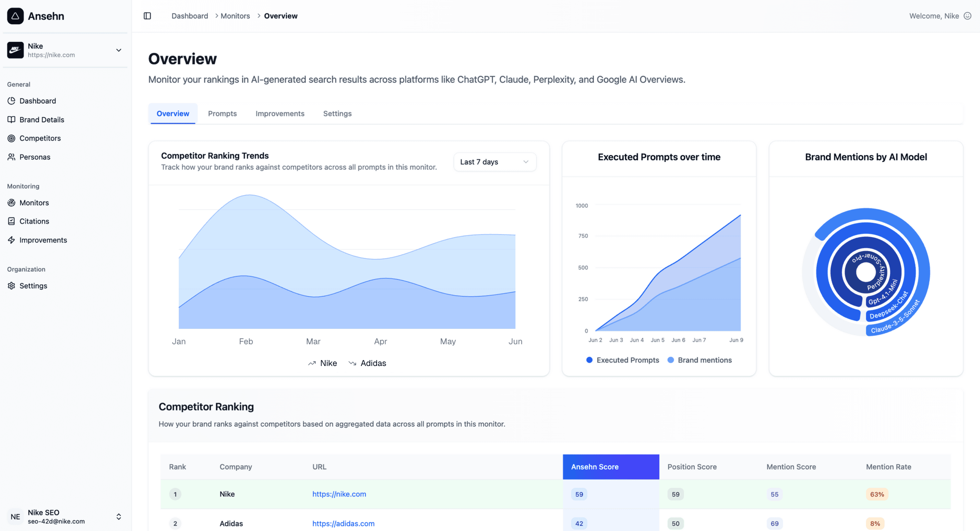Click the Nike legend label

[328, 363]
